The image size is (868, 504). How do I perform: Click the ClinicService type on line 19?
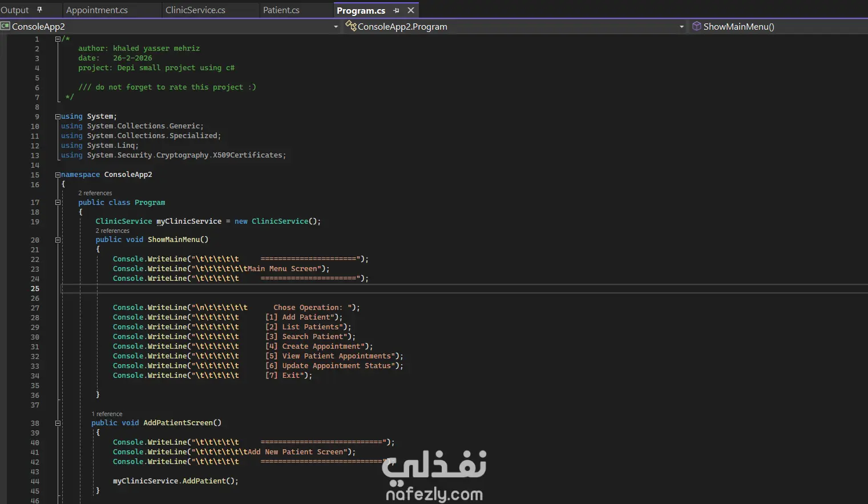(x=124, y=221)
